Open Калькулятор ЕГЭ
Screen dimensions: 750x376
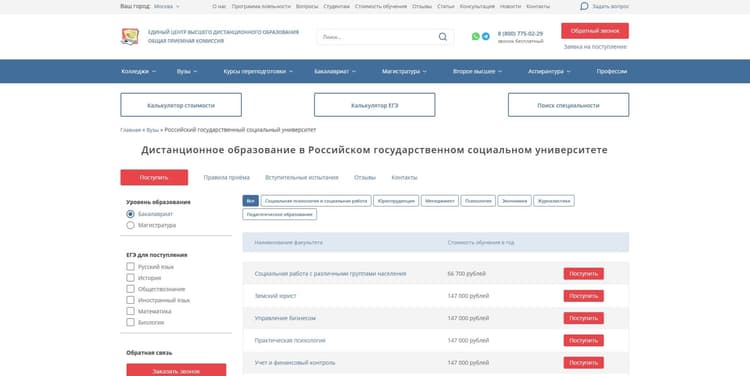click(x=375, y=105)
